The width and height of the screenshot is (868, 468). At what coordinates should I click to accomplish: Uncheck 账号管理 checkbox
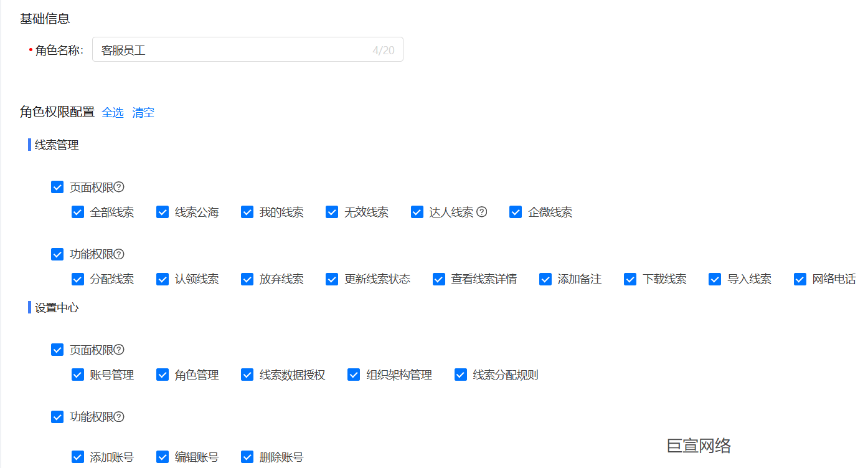point(78,375)
